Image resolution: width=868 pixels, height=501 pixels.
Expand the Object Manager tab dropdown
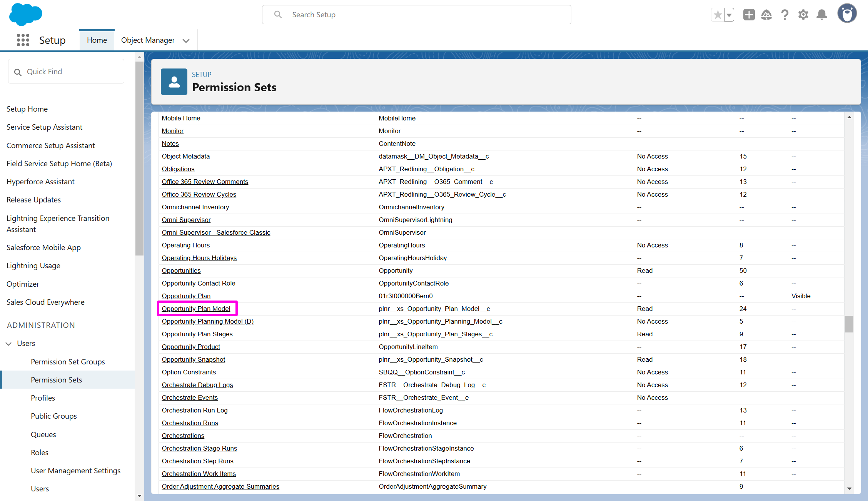pos(186,40)
